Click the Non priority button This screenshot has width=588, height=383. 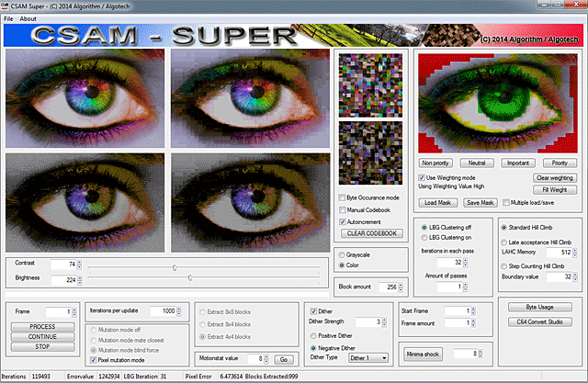pyautogui.click(x=435, y=163)
